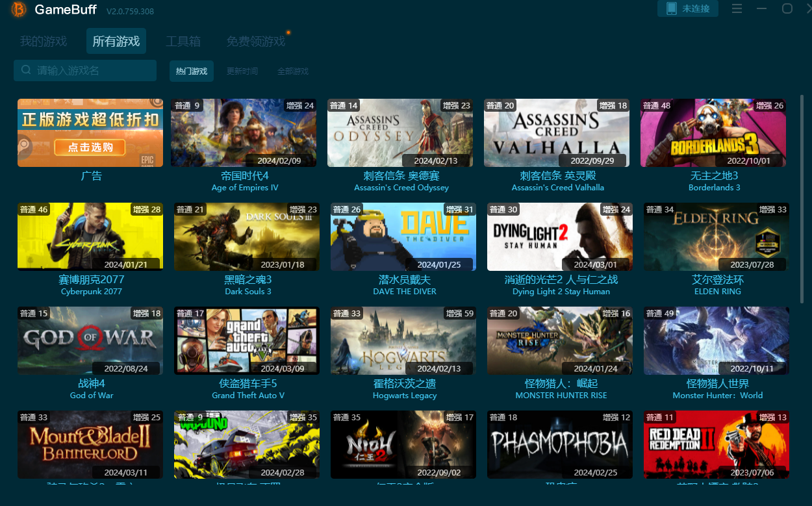
Task: Click the 黑暗之魂3 title
Action: (248, 280)
